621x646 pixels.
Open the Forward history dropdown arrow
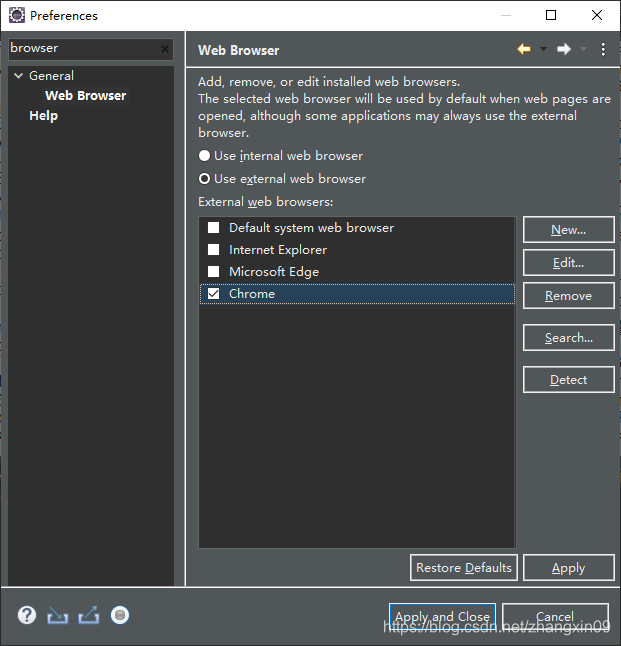click(583, 49)
